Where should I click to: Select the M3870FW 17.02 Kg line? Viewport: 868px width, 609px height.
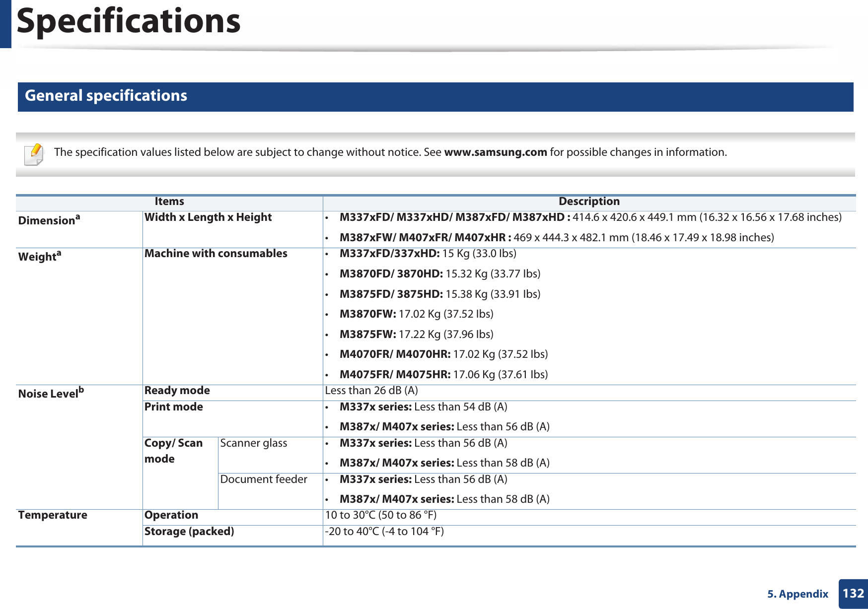pyautogui.click(x=417, y=314)
